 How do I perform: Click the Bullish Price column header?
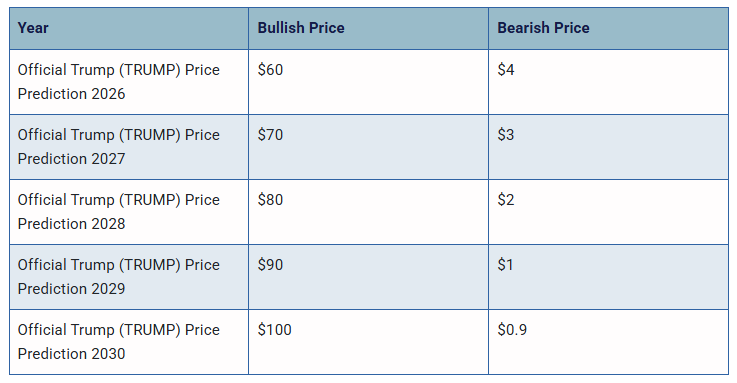[368, 28]
